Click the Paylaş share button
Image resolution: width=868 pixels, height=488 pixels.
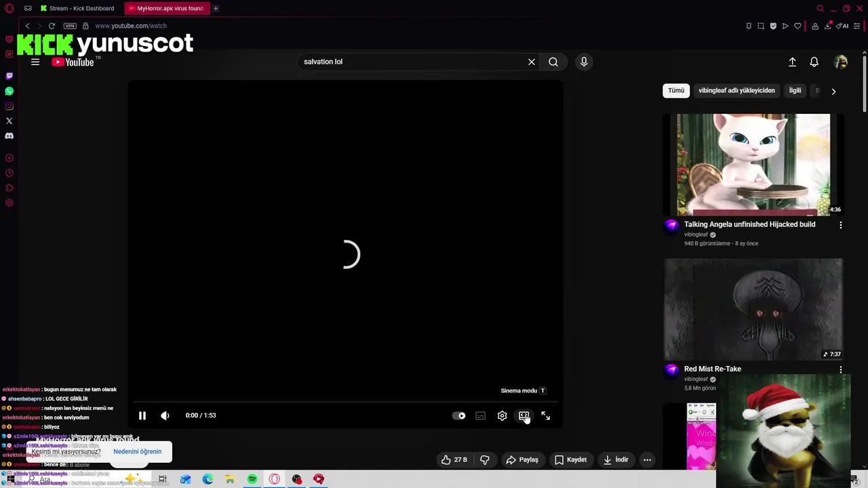(522, 460)
